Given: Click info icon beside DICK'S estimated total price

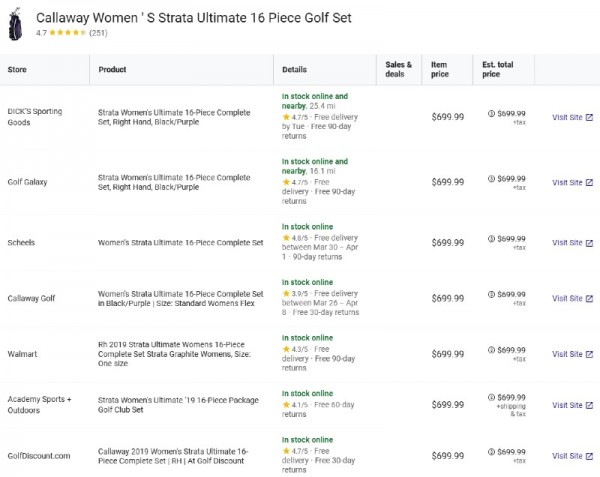Looking at the screenshot, I should point(492,112).
